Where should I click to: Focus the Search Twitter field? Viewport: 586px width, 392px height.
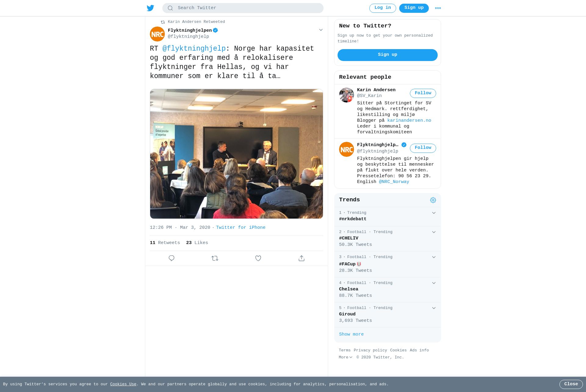pyautogui.click(x=243, y=8)
